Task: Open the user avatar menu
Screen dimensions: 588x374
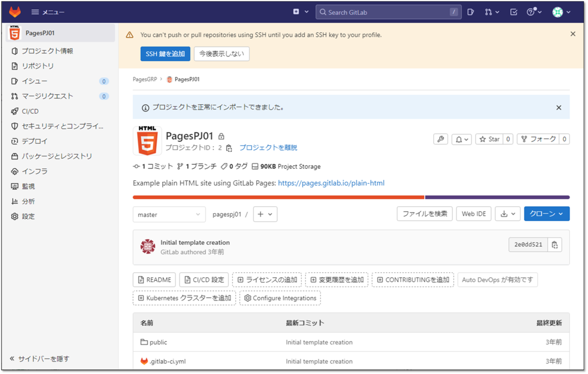Action: (562, 12)
